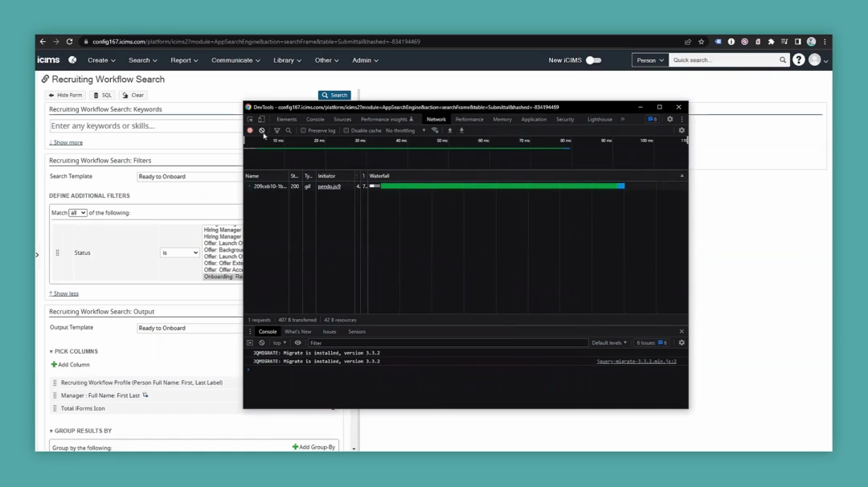Bookmark the page with the star icon
The image size is (868, 487).
(x=702, y=42)
